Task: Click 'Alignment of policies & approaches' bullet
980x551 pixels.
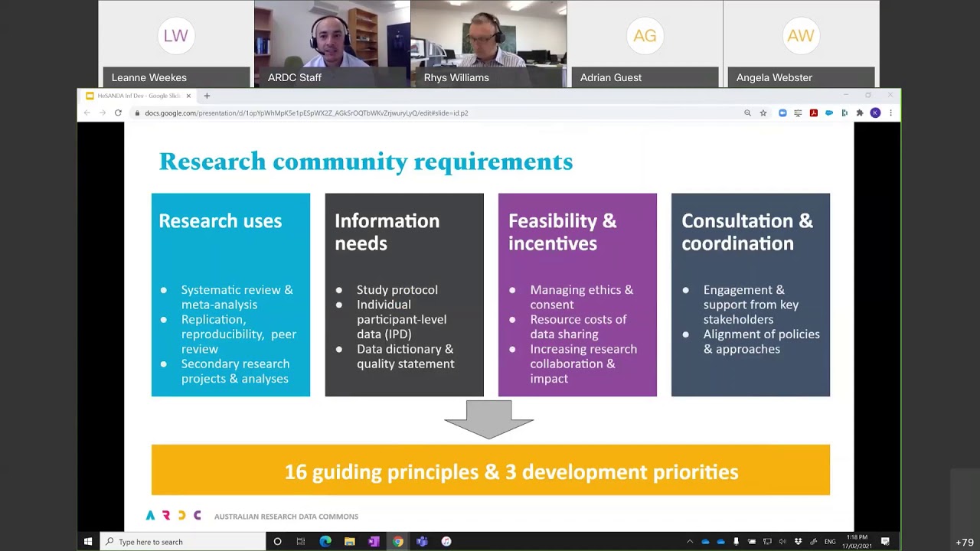Action: (762, 341)
